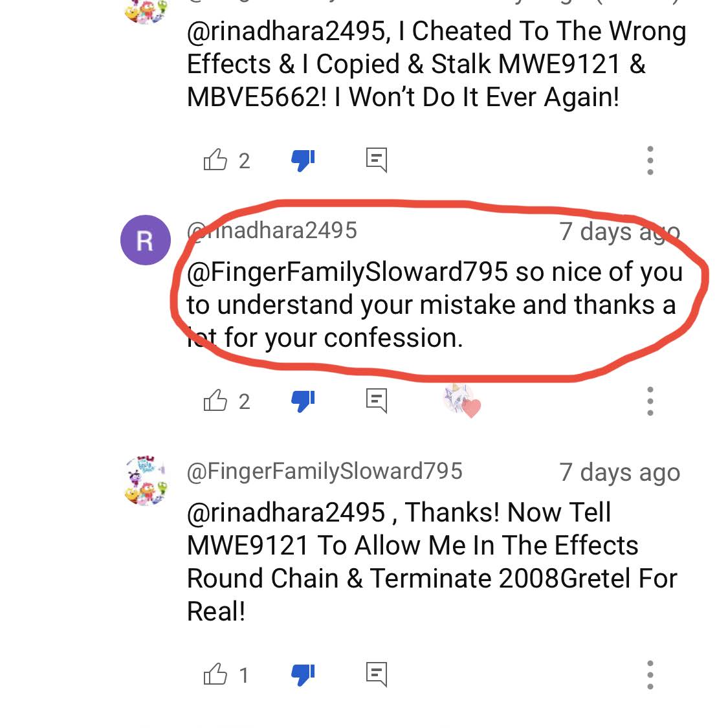Like the rinadhara2495 confession reply

(x=215, y=401)
